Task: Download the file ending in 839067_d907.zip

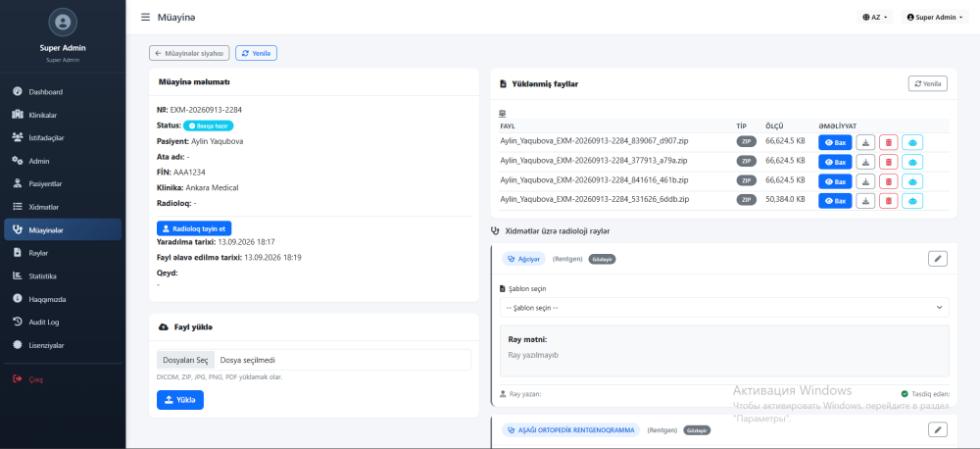Action: [865, 143]
